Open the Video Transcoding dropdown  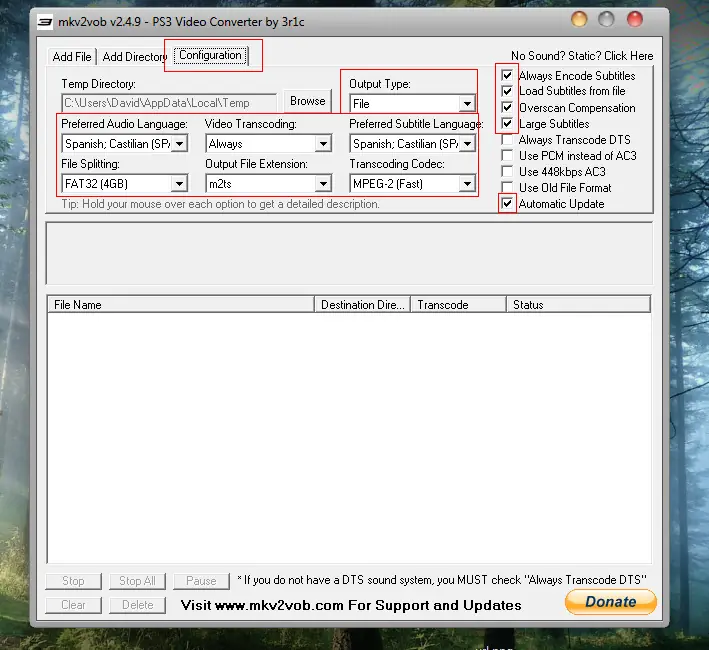[269, 144]
